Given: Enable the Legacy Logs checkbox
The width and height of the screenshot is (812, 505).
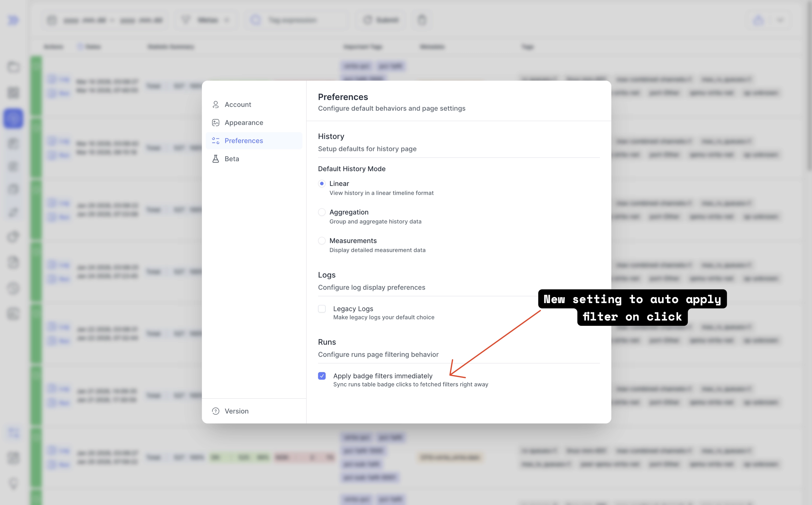Looking at the screenshot, I should (x=322, y=309).
